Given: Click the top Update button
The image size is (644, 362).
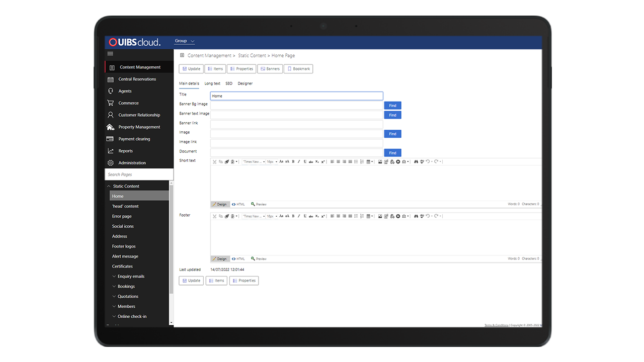Looking at the screenshot, I should point(191,69).
